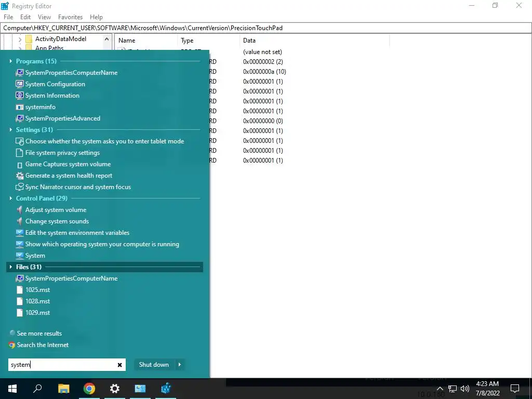Click the Adjust system volume speaker icon

(20, 210)
